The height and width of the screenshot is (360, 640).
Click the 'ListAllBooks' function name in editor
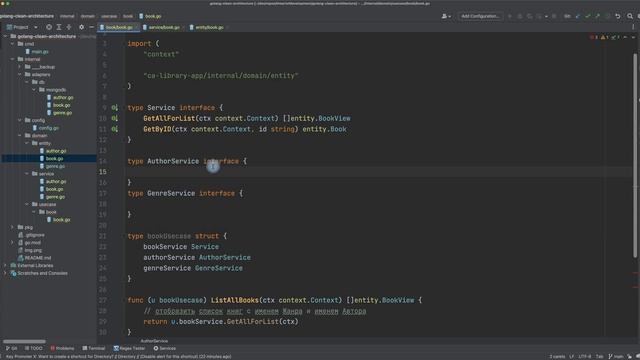[x=235, y=300]
